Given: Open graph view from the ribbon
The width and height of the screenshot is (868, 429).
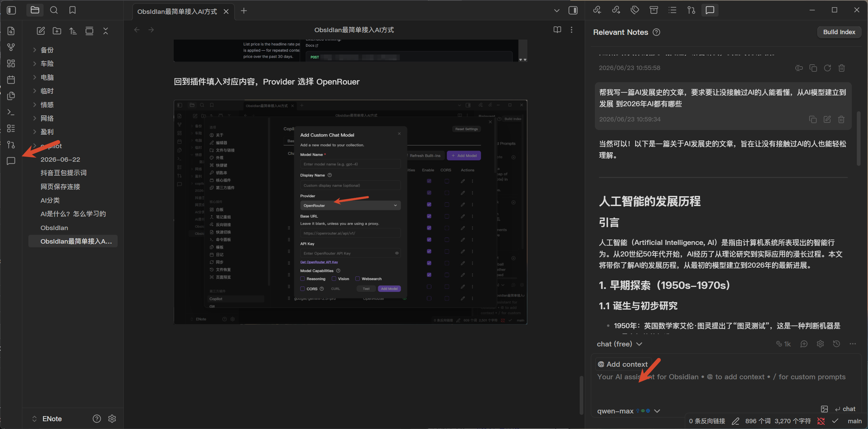Looking at the screenshot, I should [x=11, y=47].
